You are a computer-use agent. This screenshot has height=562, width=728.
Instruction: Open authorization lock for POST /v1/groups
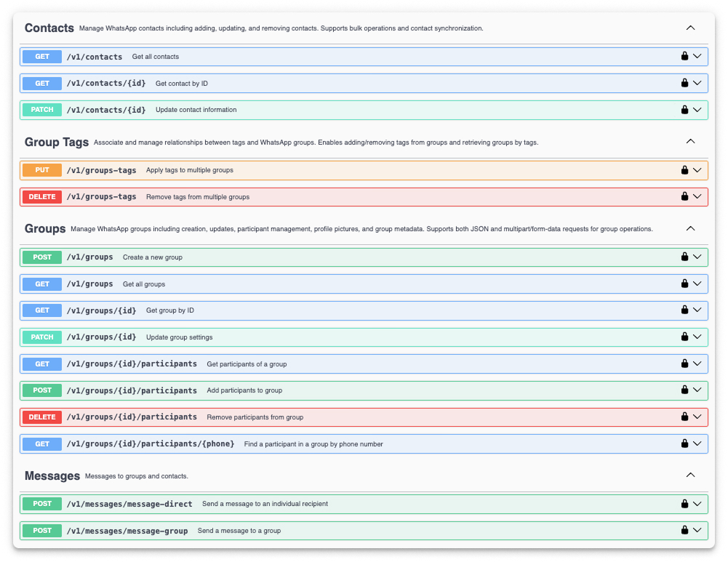pos(684,257)
